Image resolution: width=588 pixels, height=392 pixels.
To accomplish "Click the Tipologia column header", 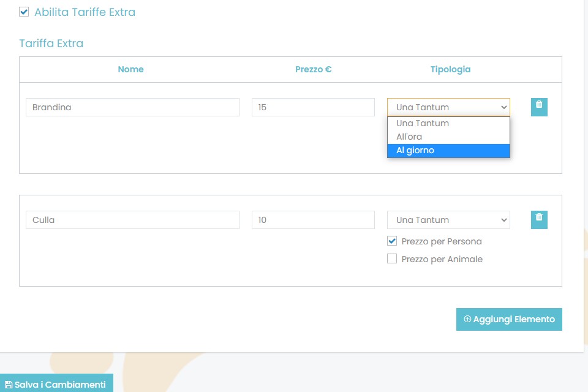I will [450, 69].
